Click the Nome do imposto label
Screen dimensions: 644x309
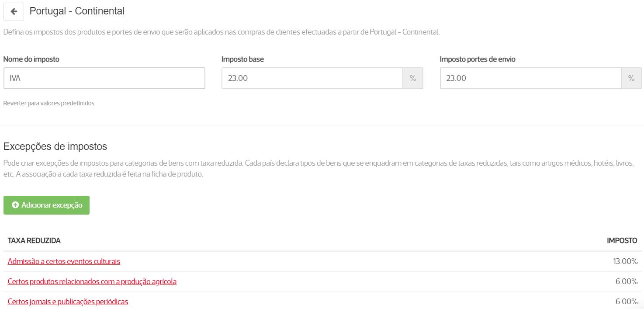point(31,59)
